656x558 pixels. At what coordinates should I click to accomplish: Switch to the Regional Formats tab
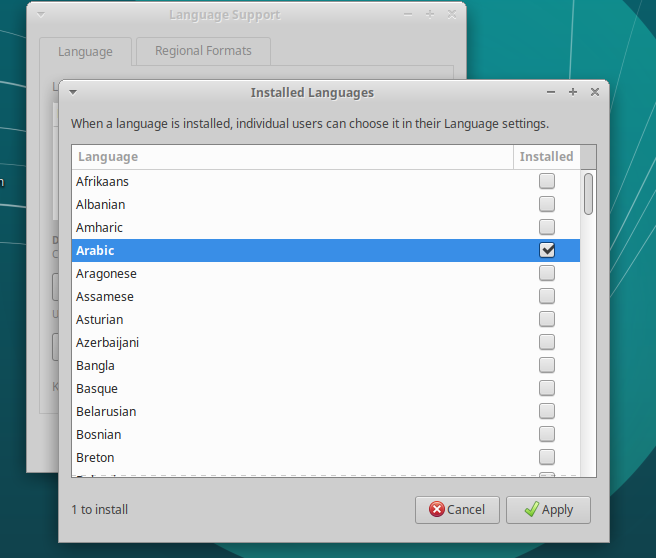tap(203, 50)
